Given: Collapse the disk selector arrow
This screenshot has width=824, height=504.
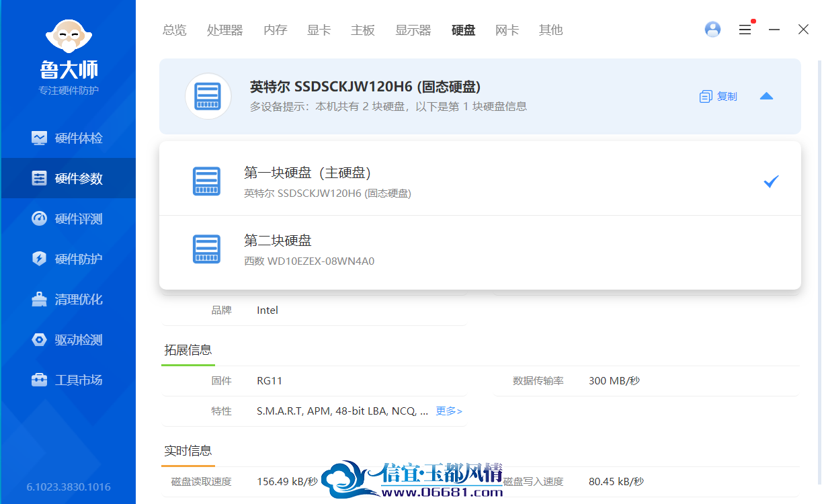Looking at the screenshot, I should [766, 96].
